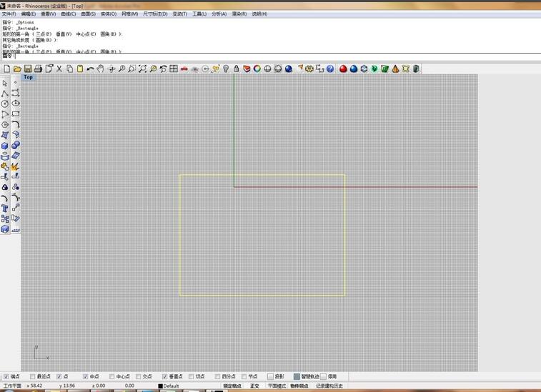
Task: Enable the 中心点 (Center) osnap checkbox
Action: point(111,376)
